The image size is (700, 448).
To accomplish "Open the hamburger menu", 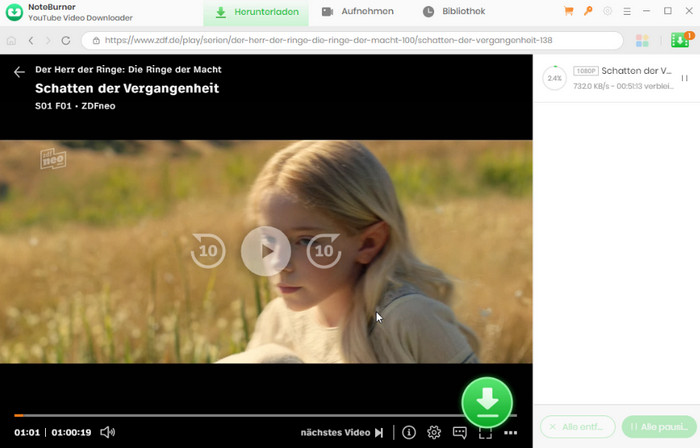I will pos(627,12).
